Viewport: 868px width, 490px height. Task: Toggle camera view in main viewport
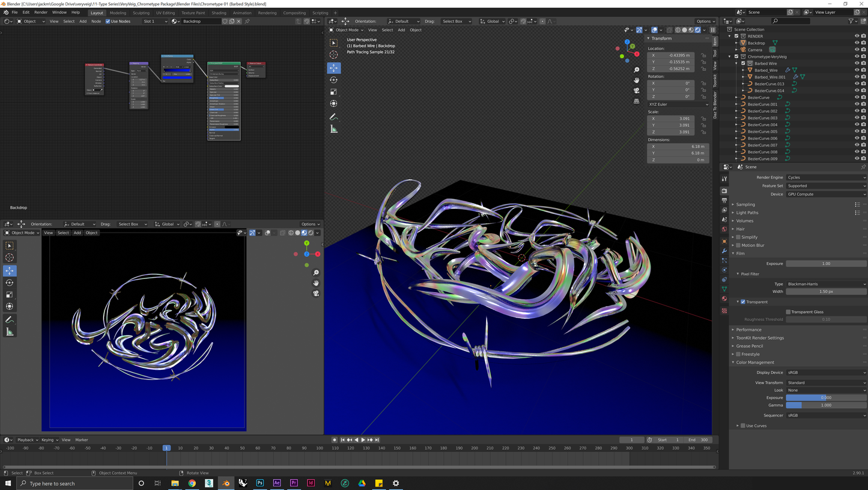pos(637,91)
